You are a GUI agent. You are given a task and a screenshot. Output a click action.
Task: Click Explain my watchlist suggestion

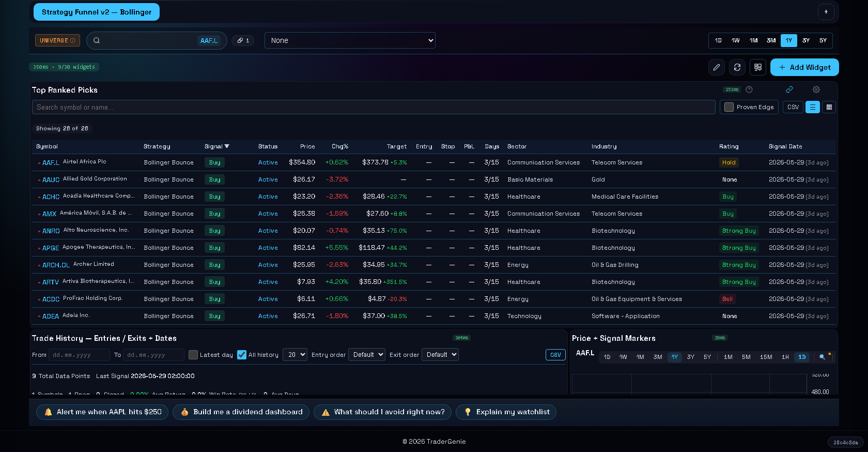506,412
